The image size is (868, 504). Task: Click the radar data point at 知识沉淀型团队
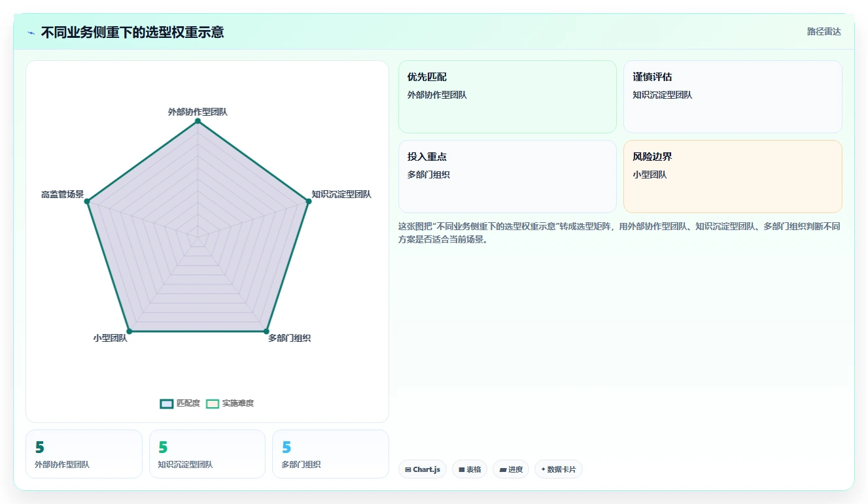coord(308,201)
